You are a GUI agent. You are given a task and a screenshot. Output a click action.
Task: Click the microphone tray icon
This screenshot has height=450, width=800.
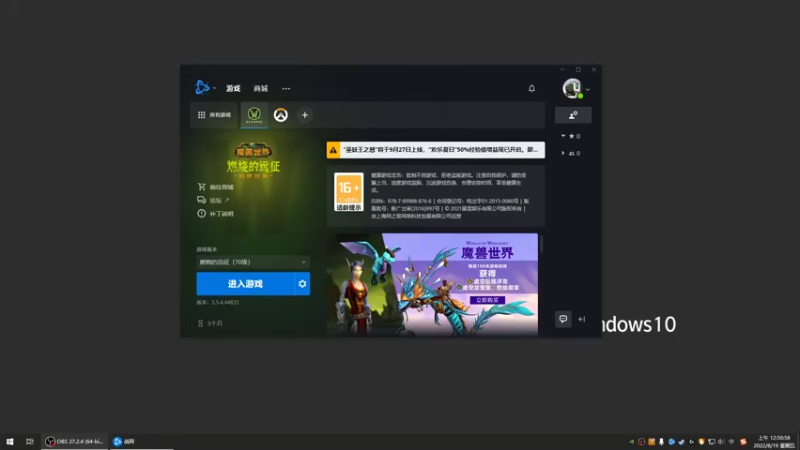661,442
